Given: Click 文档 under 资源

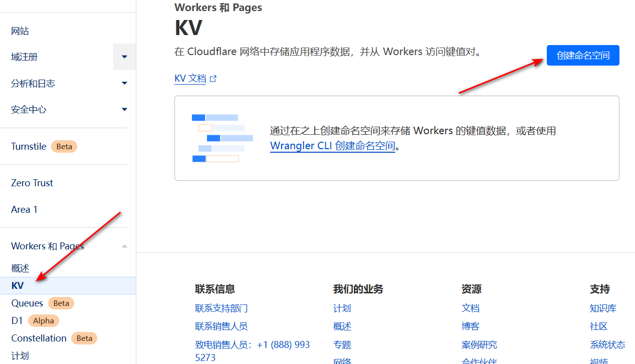Looking at the screenshot, I should click(x=471, y=308).
